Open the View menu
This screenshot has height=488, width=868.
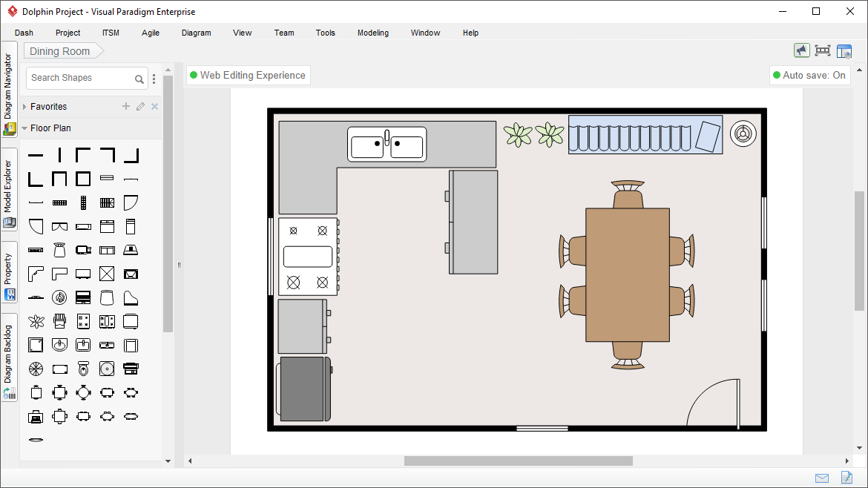(242, 33)
